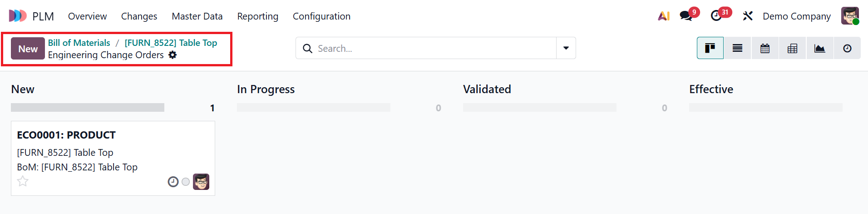Screen dimensions: 868x214
Task: Open the AI assistant icon
Action: [664, 16]
